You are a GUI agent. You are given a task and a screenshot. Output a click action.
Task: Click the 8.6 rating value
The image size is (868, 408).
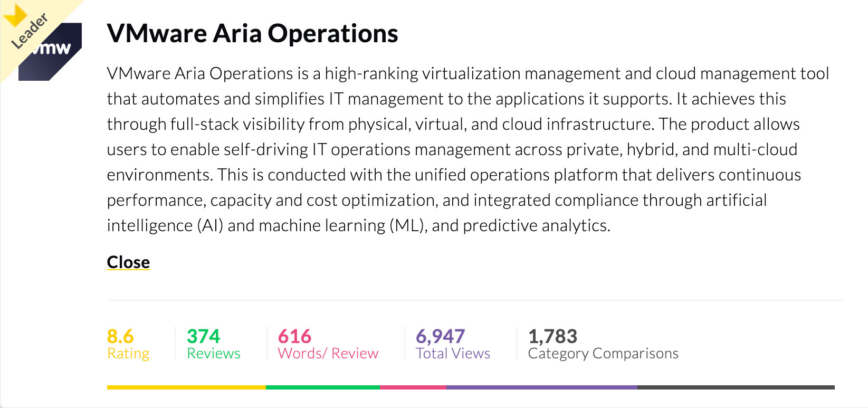(x=120, y=336)
